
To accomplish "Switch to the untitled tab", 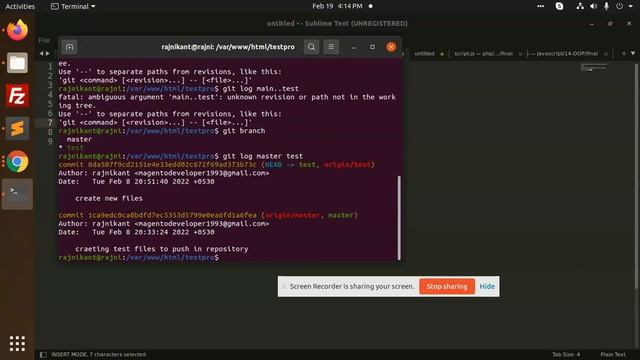I will coord(424,53).
